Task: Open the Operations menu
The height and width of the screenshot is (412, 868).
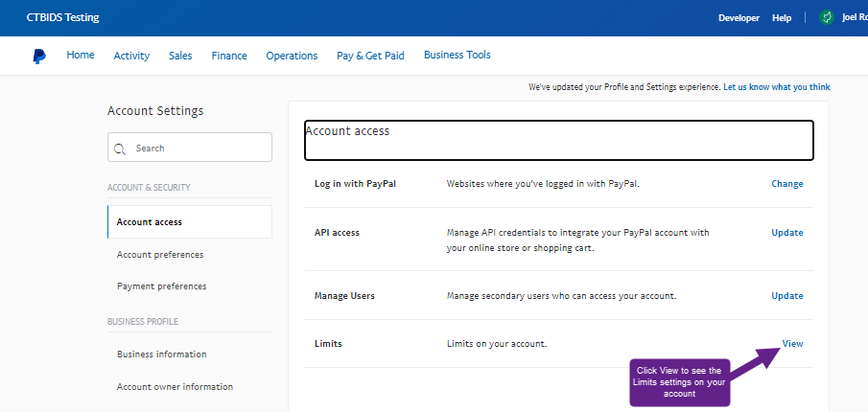Action: [x=292, y=56]
